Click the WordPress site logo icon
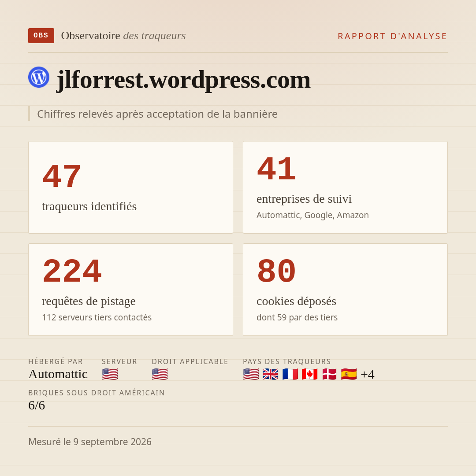Screen dimensions: 476x476 [x=39, y=77]
